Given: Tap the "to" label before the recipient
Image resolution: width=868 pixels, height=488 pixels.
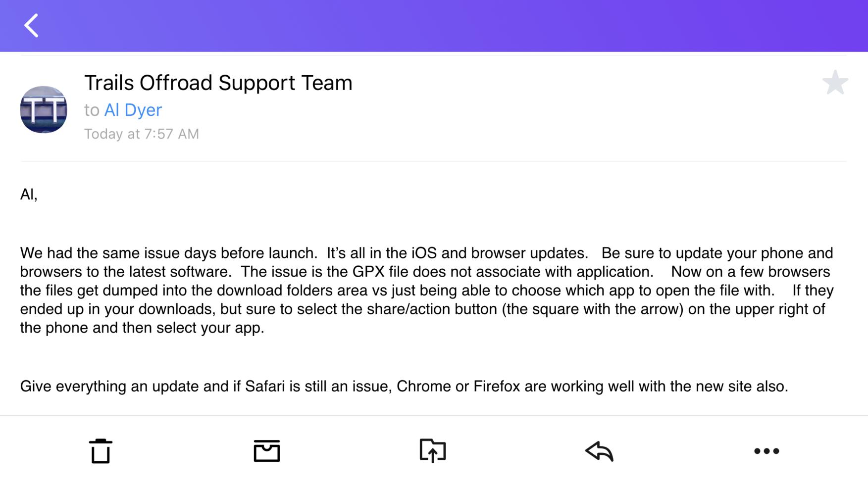Looking at the screenshot, I should click(x=92, y=110).
